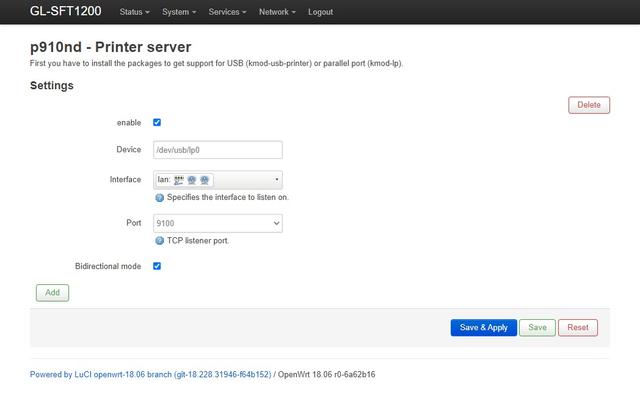Open the Powered by LuCI link
The image size is (640, 395).
150,375
